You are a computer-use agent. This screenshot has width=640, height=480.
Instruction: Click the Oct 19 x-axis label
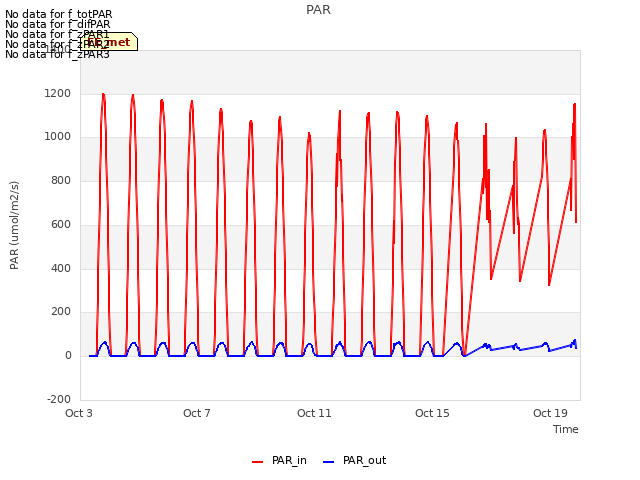pos(550,413)
